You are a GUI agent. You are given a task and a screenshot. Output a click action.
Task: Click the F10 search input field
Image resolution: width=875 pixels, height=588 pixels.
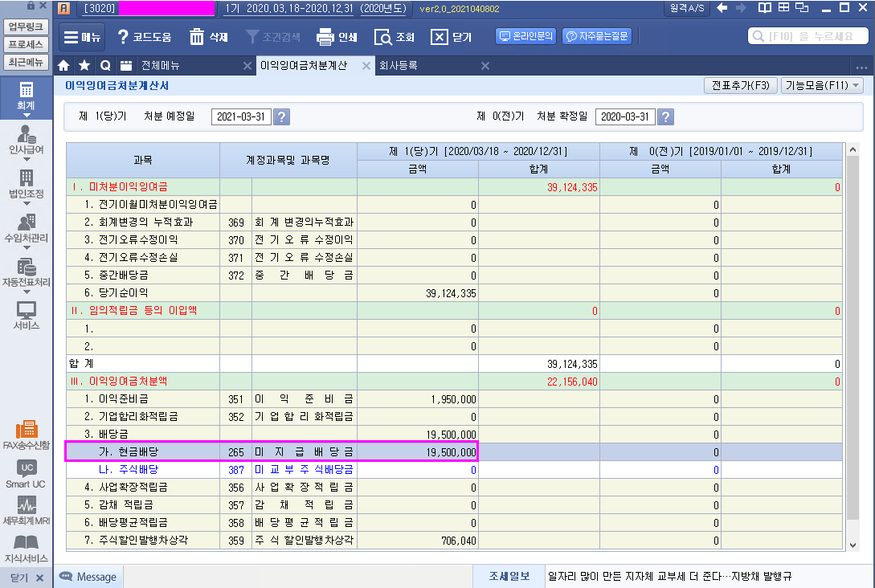(808, 37)
